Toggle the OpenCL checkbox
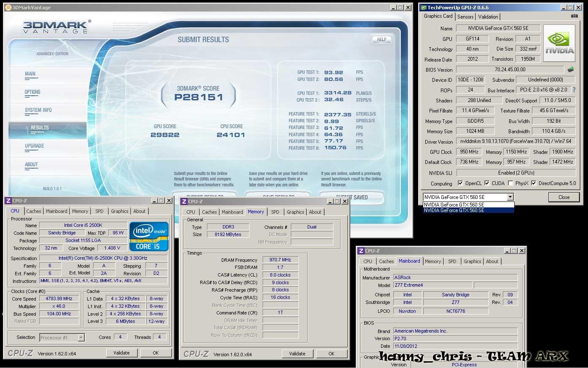The image size is (588, 368). 461,183
